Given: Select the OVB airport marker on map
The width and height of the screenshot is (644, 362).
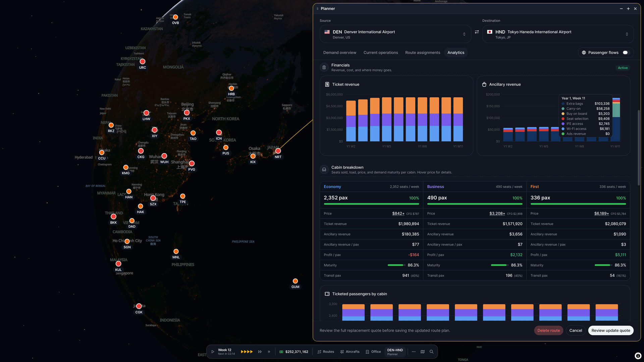Looking at the screenshot, I should click(175, 17).
